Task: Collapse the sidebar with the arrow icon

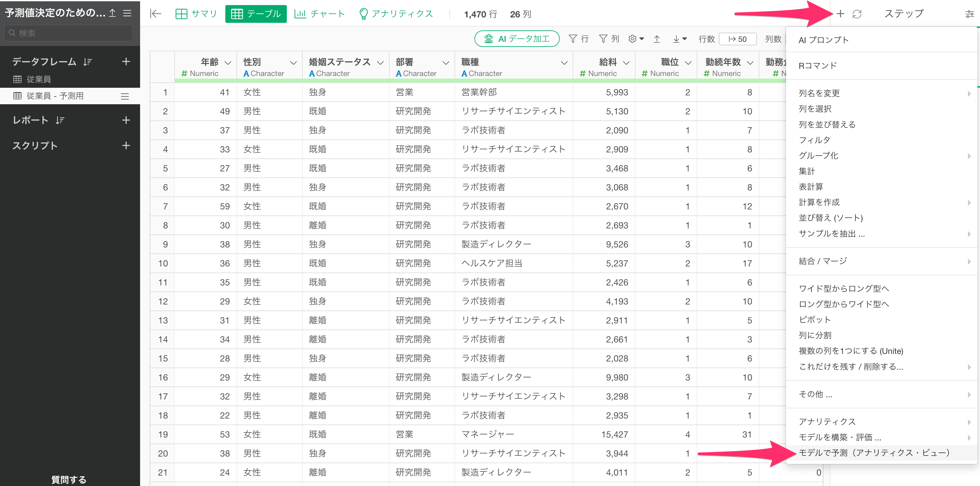Action: tap(156, 14)
